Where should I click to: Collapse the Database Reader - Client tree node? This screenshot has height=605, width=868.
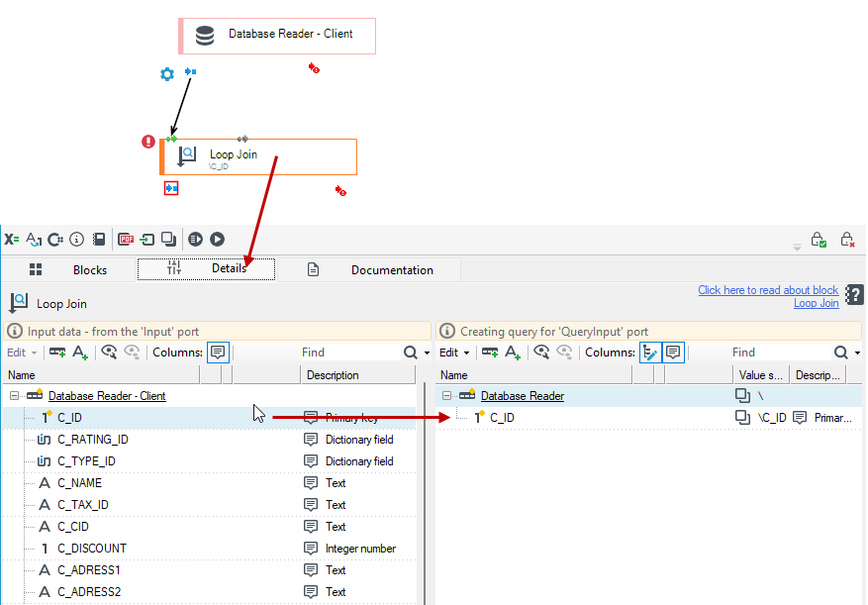(15, 396)
